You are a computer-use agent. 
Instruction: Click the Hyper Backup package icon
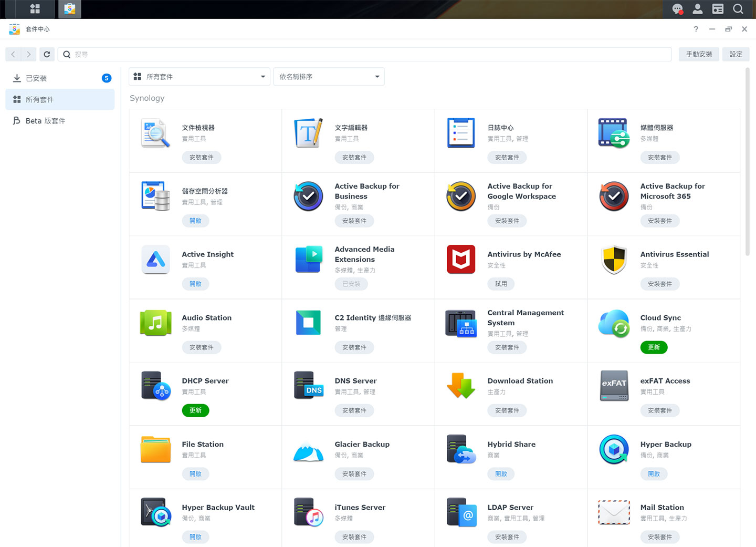click(614, 450)
